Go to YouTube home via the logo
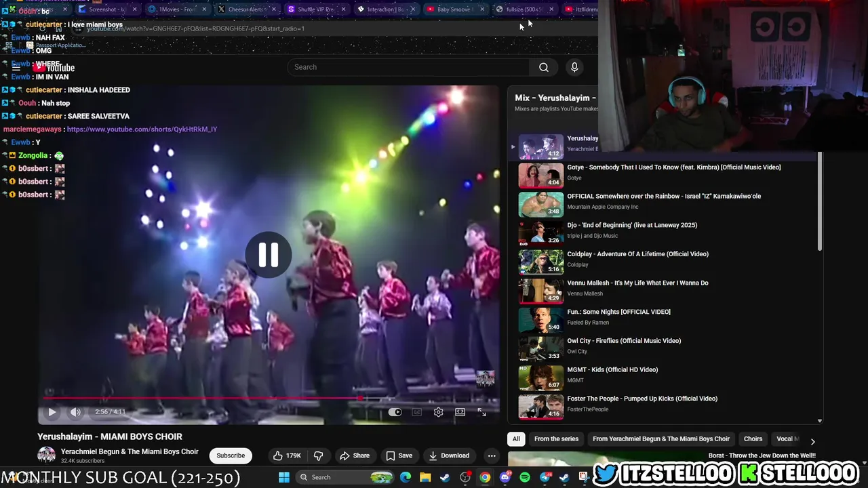 tap(54, 67)
